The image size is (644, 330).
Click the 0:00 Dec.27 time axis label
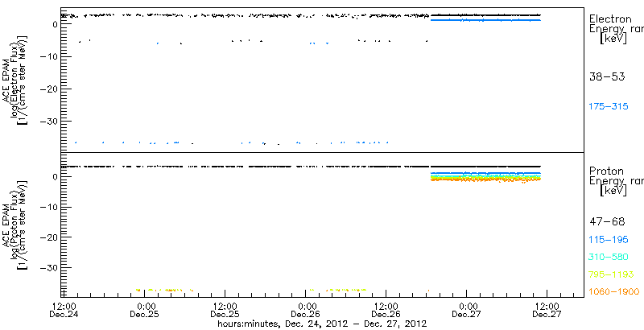click(467, 311)
